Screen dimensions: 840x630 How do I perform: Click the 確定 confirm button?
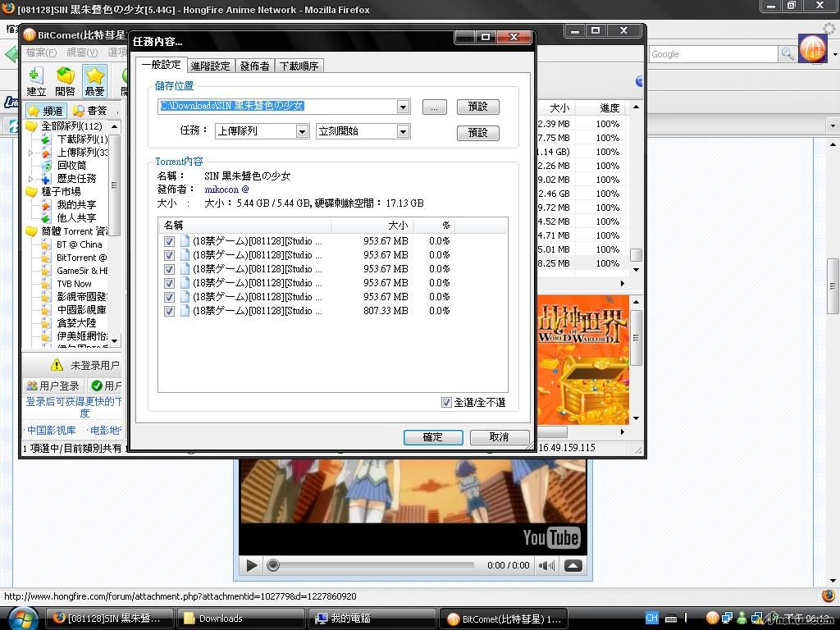click(x=433, y=437)
